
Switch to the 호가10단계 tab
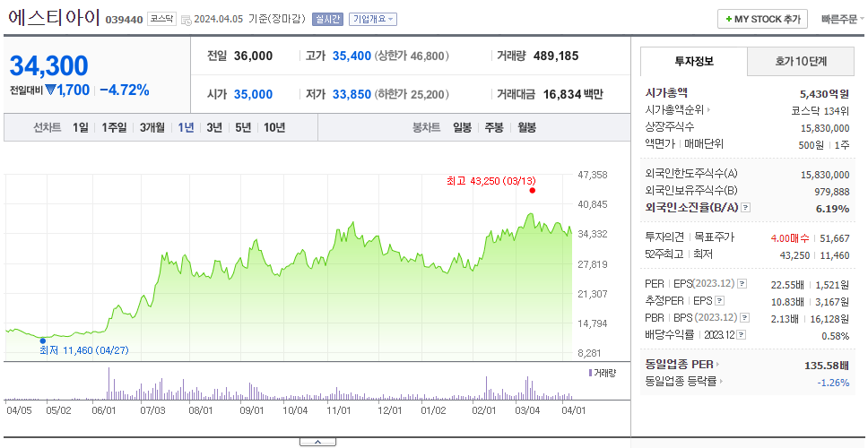[801, 62]
